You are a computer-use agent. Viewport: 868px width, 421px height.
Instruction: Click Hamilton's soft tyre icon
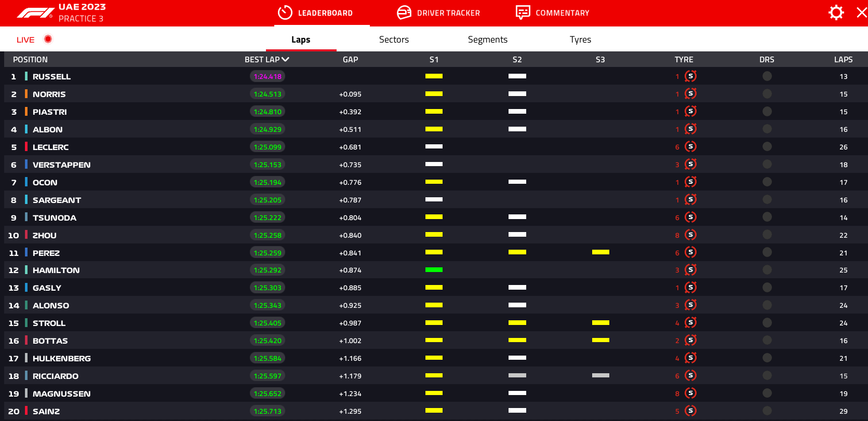(690, 270)
